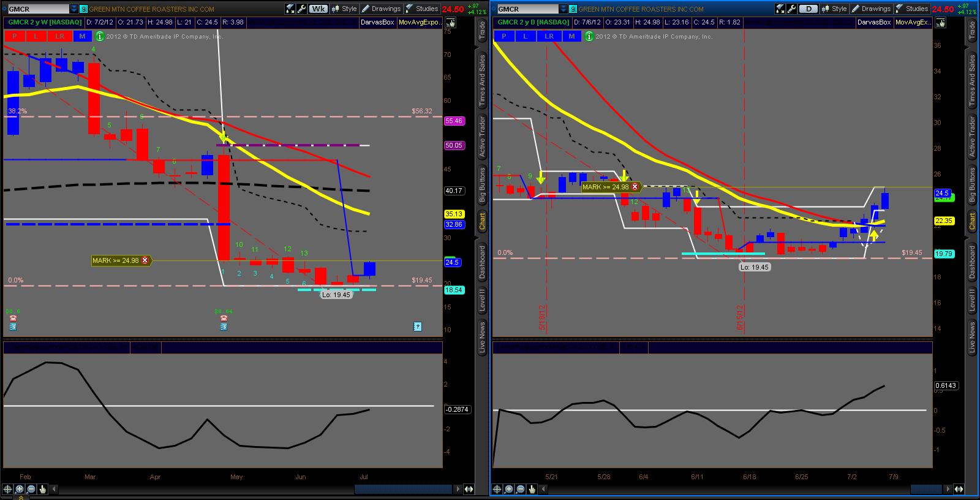Open the Wk timeframe selector
This screenshot has height=500, width=980.
click(x=318, y=9)
